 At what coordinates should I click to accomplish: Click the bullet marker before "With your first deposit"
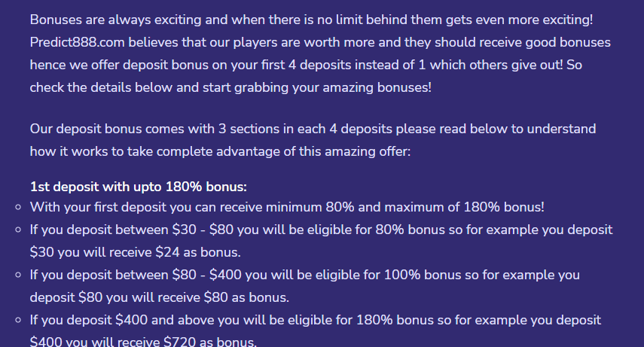point(18,208)
